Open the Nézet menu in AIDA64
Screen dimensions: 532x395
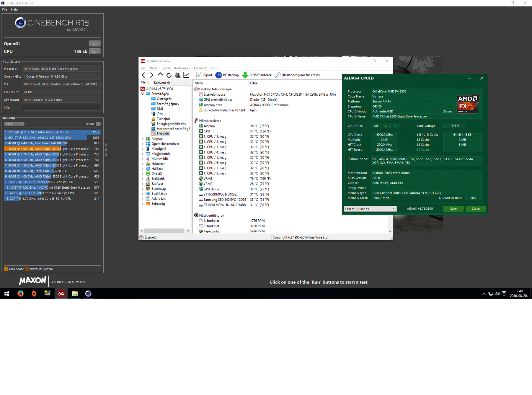[154, 68]
